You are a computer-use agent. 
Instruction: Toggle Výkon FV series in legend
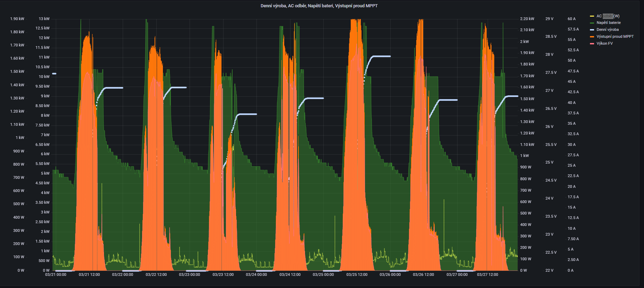(604, 44)
